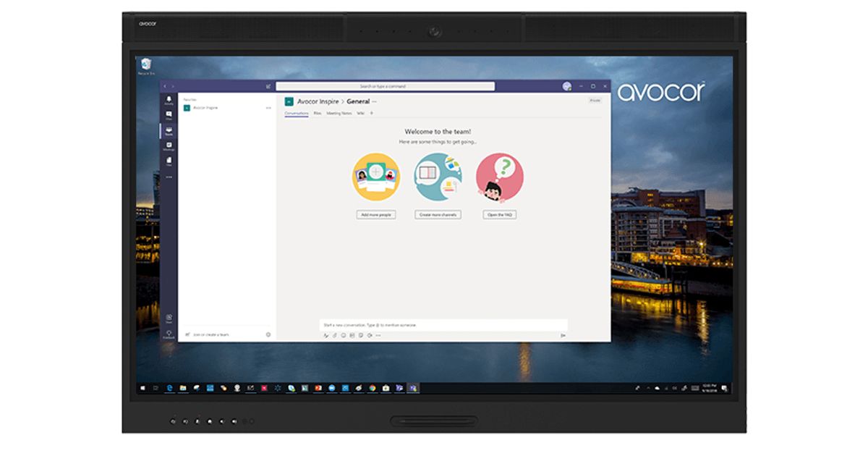Viewport: 868px width, 456px height.
Task: Open Chat in the Teams sidebar
Action: tap(169, 115)
